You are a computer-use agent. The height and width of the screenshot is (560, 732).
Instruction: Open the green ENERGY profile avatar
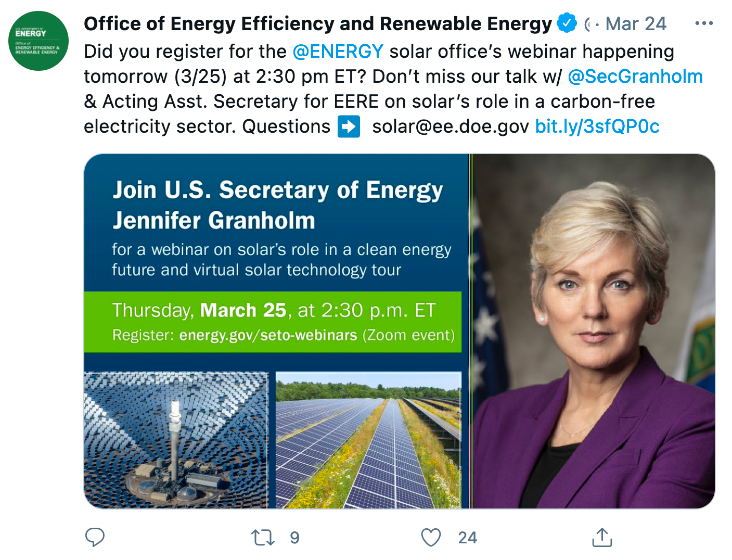point(38,41)
